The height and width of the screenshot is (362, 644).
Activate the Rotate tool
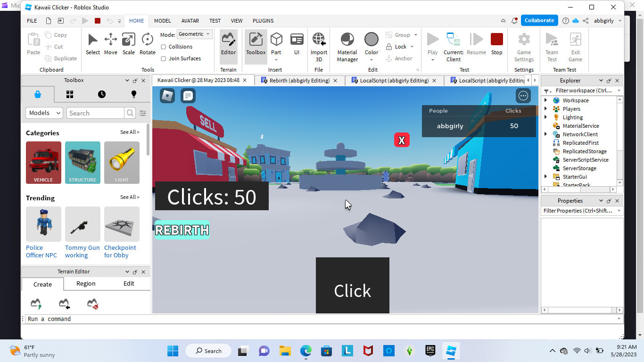148,44
